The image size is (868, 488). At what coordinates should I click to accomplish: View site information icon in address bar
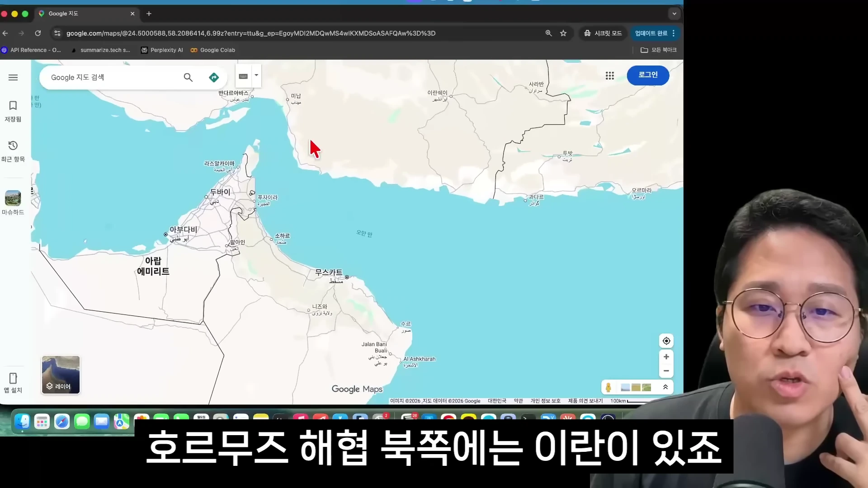(57, 33)
